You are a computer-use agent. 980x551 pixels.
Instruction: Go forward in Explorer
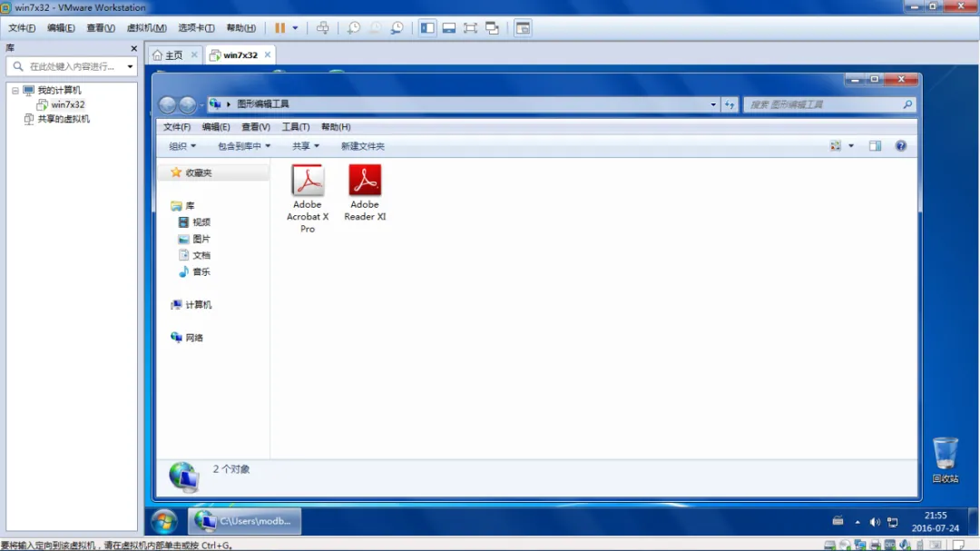[187, 104]
